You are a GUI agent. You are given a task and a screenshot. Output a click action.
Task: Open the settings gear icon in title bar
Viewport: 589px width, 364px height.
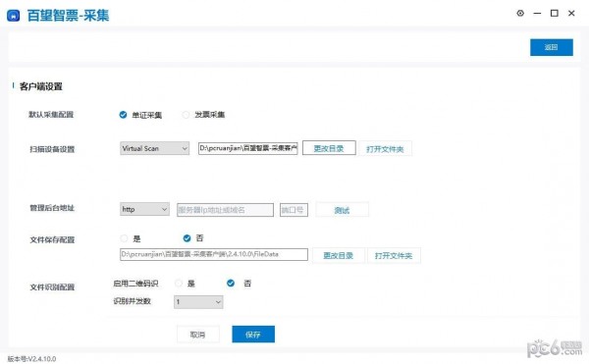click(x=520, y=13)
